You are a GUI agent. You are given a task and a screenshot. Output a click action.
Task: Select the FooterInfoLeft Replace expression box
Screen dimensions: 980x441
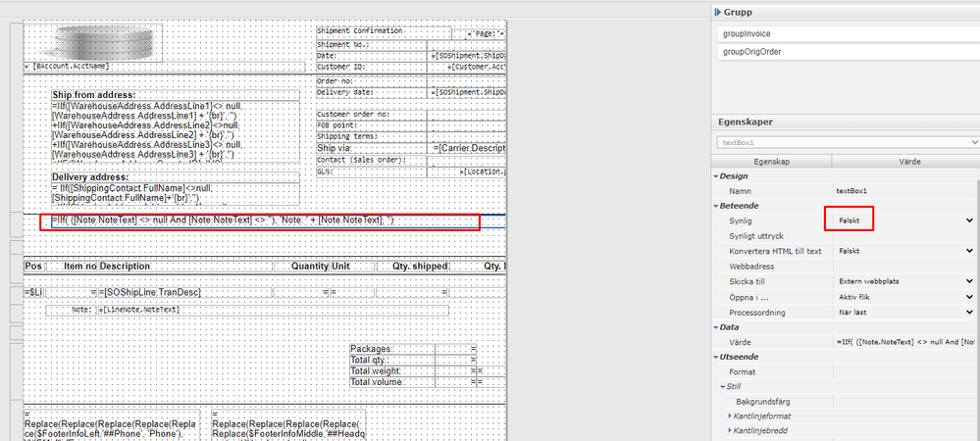click(x=112, y=424)
